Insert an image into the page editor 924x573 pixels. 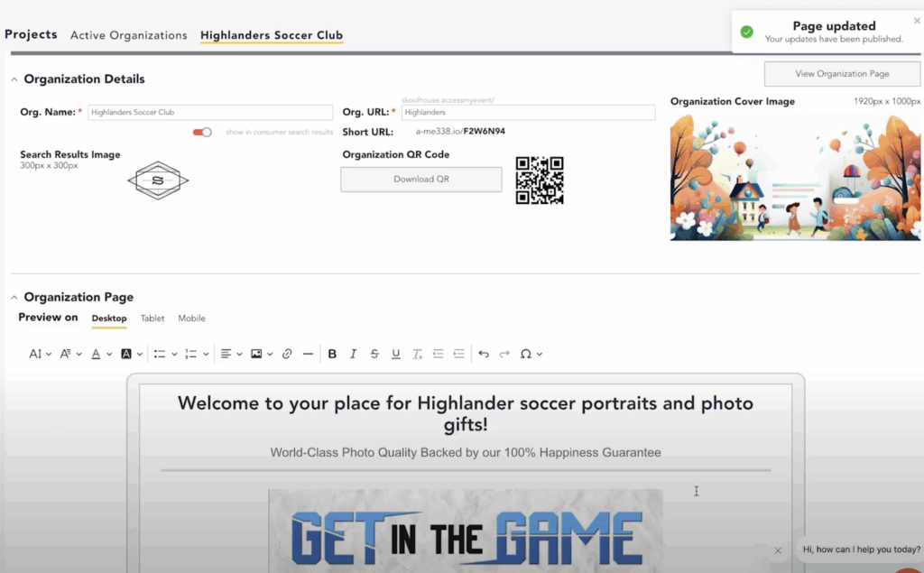tap(256, 353)
